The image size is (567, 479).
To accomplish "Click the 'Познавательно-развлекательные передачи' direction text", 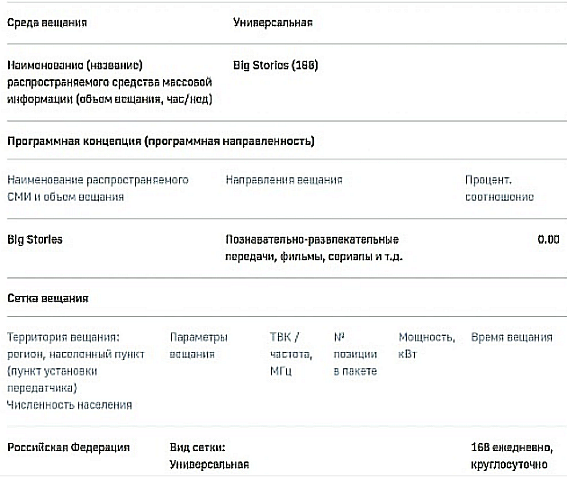I will [314, 248].
